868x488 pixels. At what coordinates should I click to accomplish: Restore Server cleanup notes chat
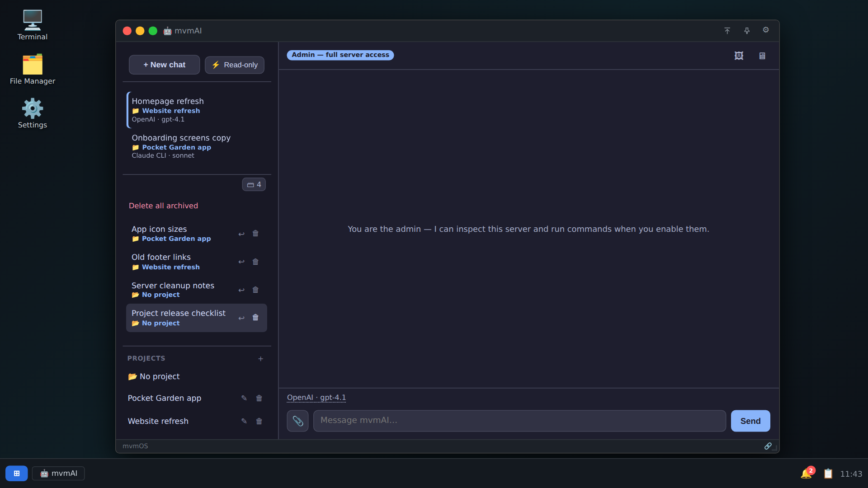pyautogui.click(x=241, y=290)
